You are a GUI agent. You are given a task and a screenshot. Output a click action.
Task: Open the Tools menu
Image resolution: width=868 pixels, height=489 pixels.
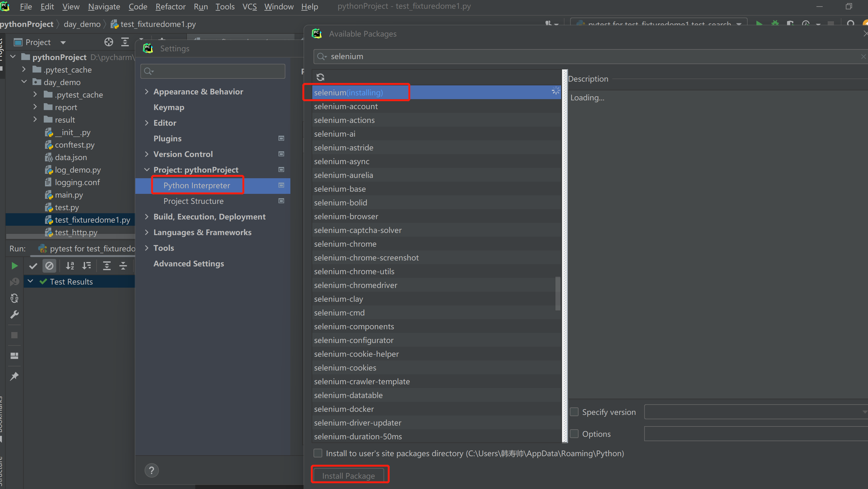coord(225,7)
